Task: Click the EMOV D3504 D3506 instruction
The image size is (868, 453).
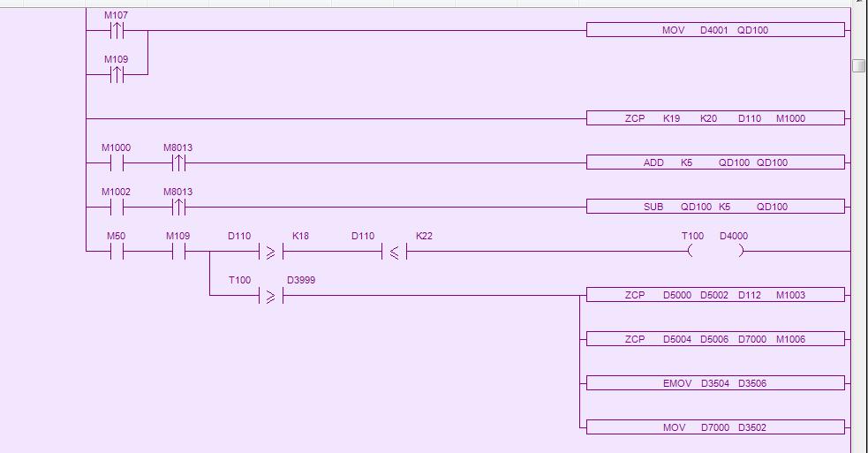Action: tap(715, 383)
